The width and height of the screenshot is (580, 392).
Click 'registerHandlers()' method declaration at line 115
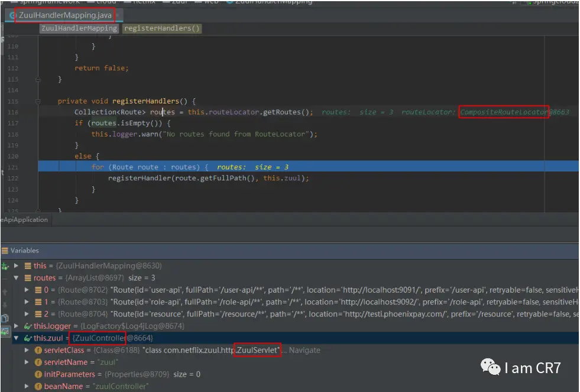click(150, 101)
